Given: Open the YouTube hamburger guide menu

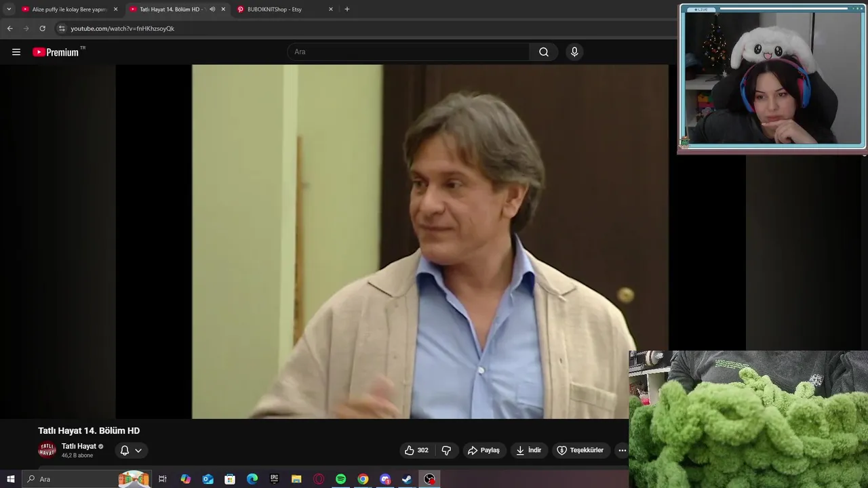Looking at the screenshot, I should [16, 52].
